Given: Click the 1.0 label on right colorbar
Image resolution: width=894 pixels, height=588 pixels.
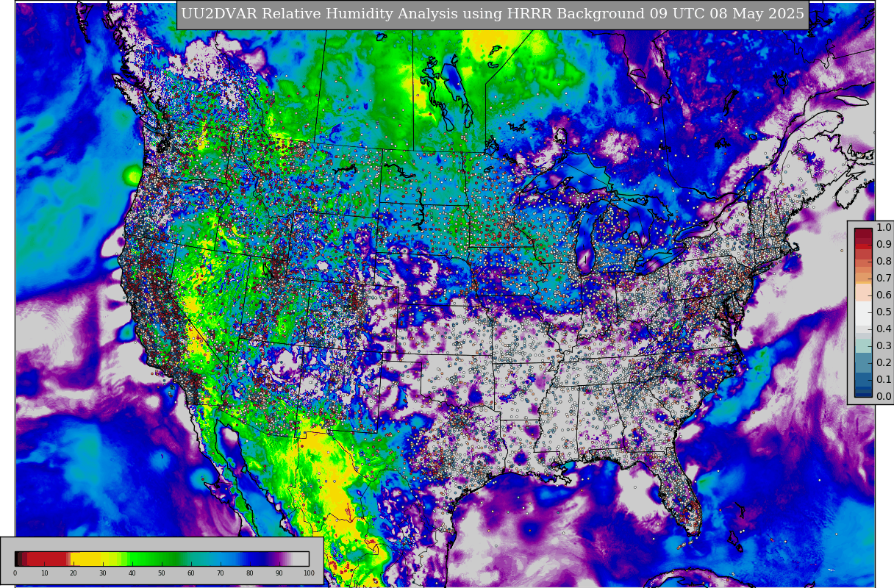Looking at the screenshot, I should (x=884, y=228).
